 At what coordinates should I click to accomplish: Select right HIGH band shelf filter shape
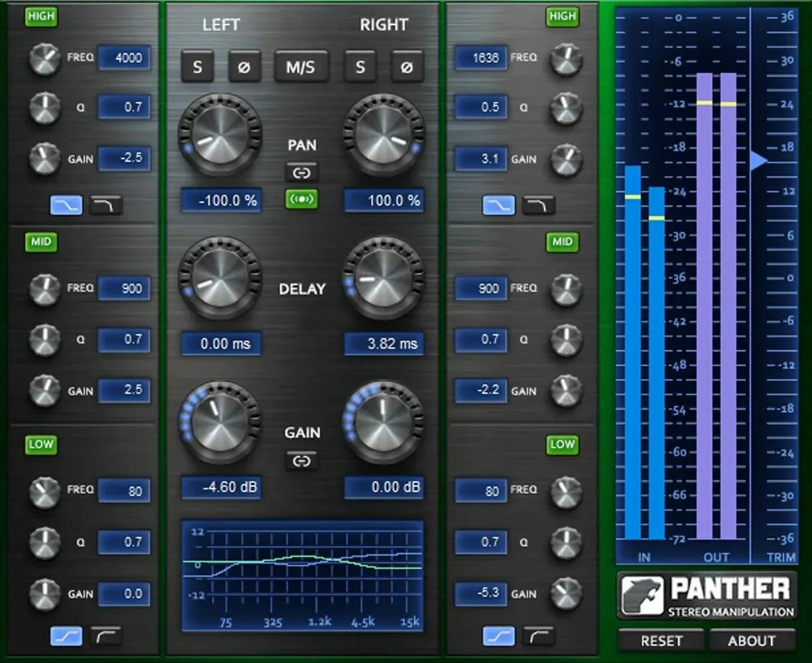point(498,206)
